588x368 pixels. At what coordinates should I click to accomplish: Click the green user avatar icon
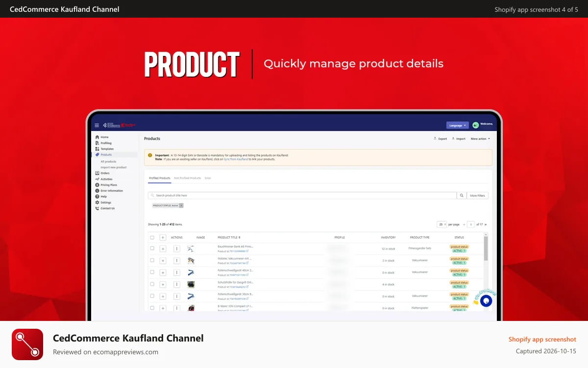475,125
